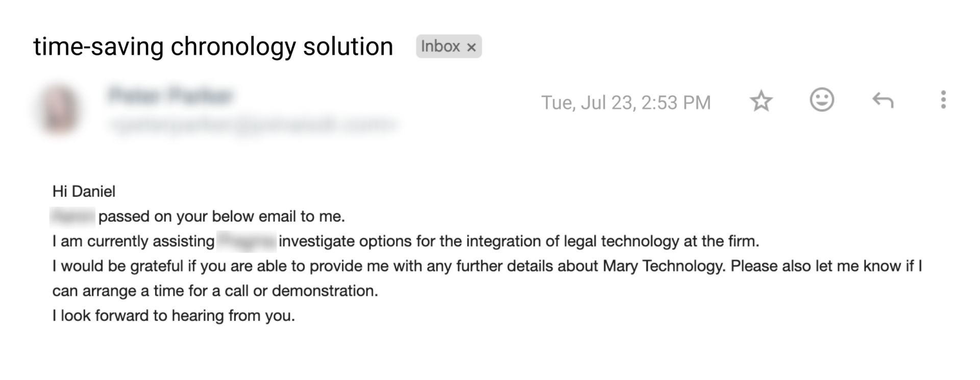
Task: Open the three-dot more options menu
Action: point(943,100)
